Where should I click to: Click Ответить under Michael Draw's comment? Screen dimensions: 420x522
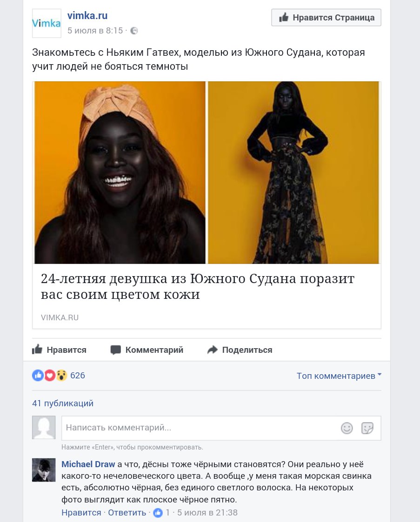pyautogui.click(x=127, y=513)
